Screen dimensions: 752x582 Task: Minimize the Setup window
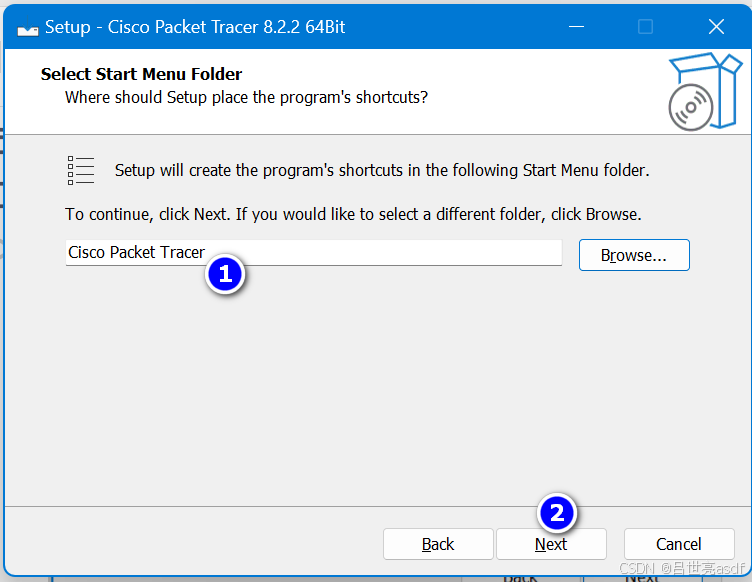[x=576, y=27]
